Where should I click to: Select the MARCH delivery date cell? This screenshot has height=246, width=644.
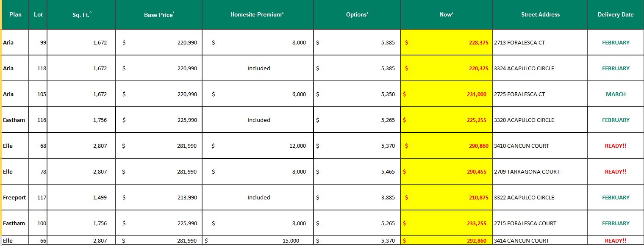click(x=615, y=94)
